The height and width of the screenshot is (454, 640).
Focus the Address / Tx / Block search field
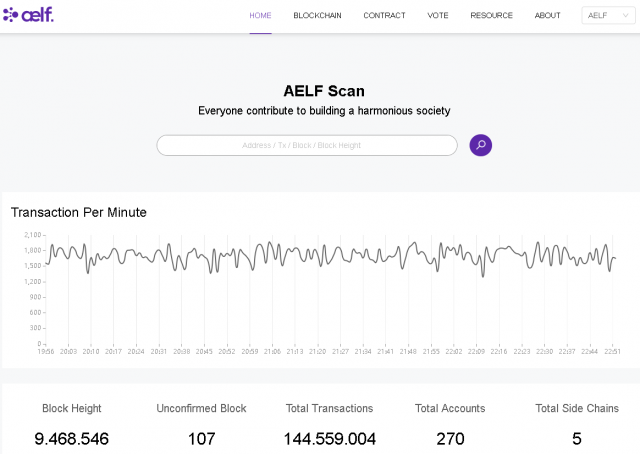[x=307, y=145]
